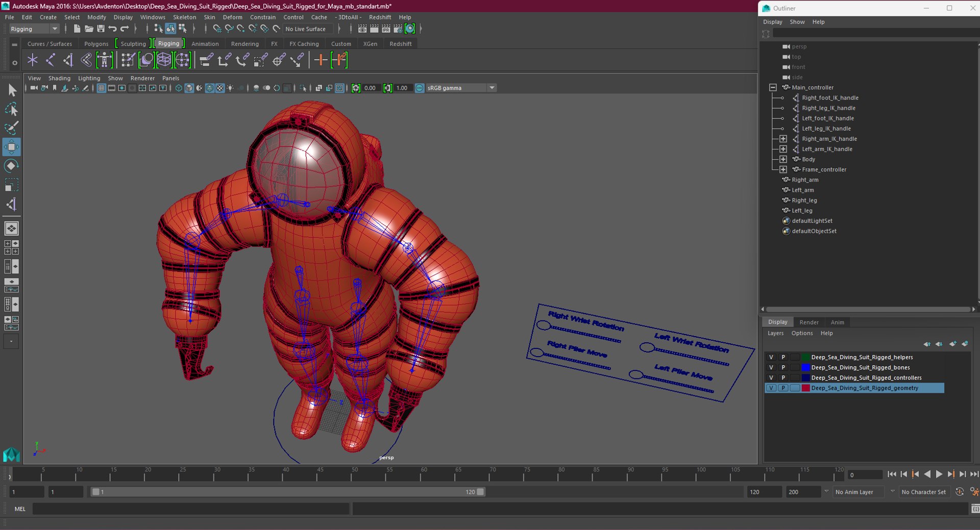Click the Create Joints shelf icon
This screenshot has width=980, height=530.
pyautogui.click(x=50, y=60)
